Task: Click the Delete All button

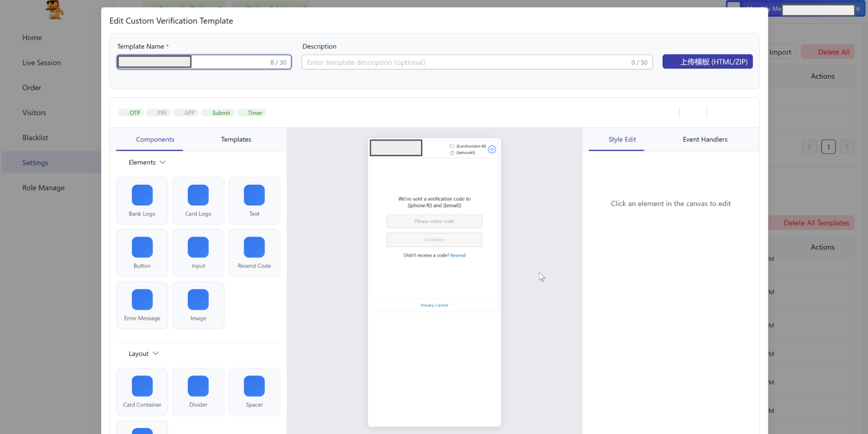Action: click(828, 52)
